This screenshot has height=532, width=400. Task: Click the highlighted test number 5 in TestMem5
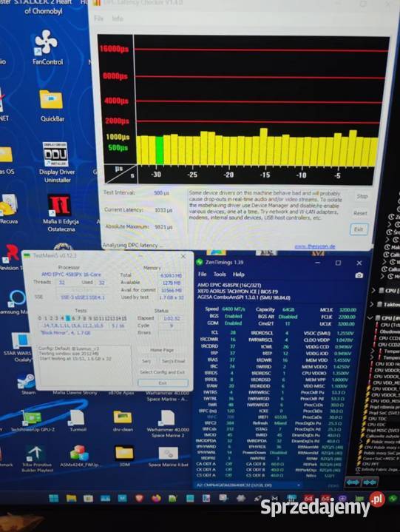point(68,318)
